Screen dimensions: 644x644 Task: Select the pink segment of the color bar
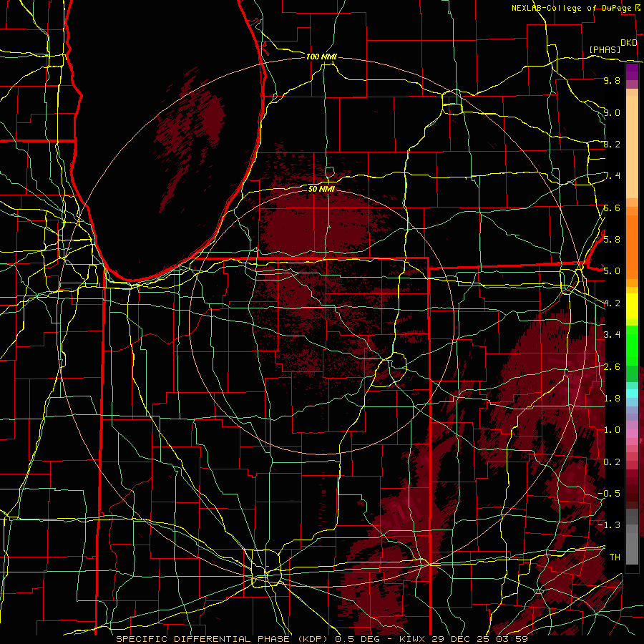click(x=632, y=434)
